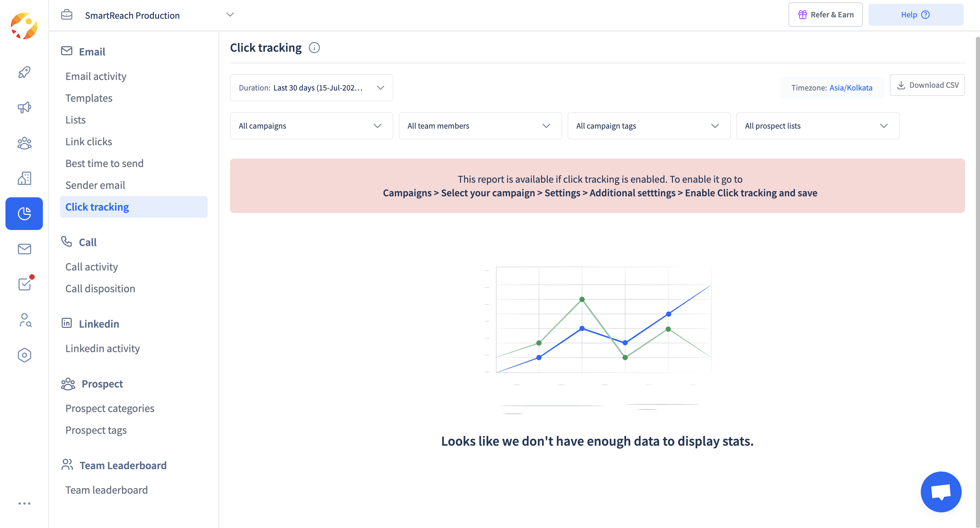Open the All prospect lists dropdown
Viewport: 980px width, 528px height.
pos(818,126)
